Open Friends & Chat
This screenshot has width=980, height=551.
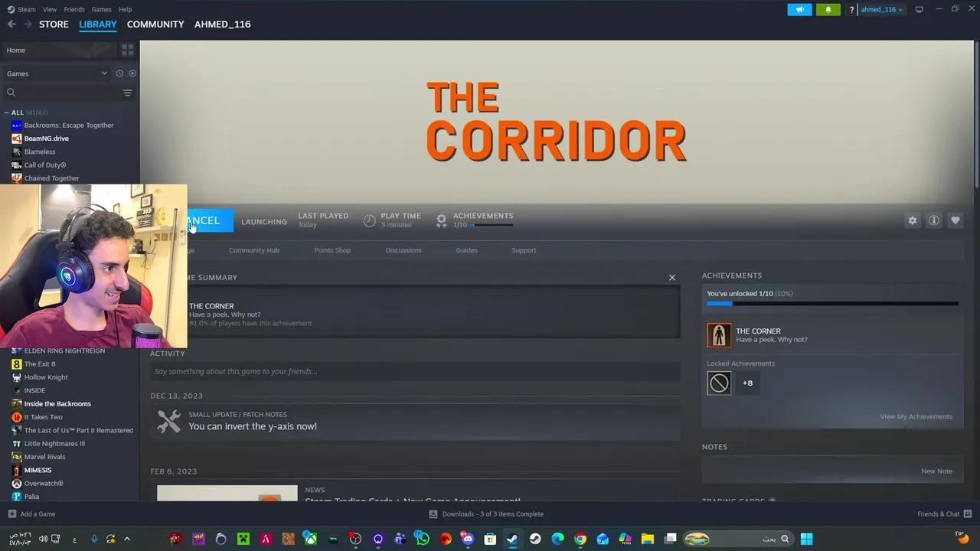[x=944, y=514]
